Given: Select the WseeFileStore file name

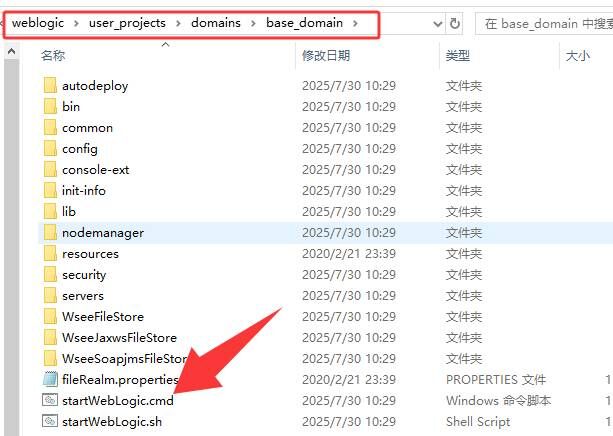Looking at the screenshot, I should (103, 317).
